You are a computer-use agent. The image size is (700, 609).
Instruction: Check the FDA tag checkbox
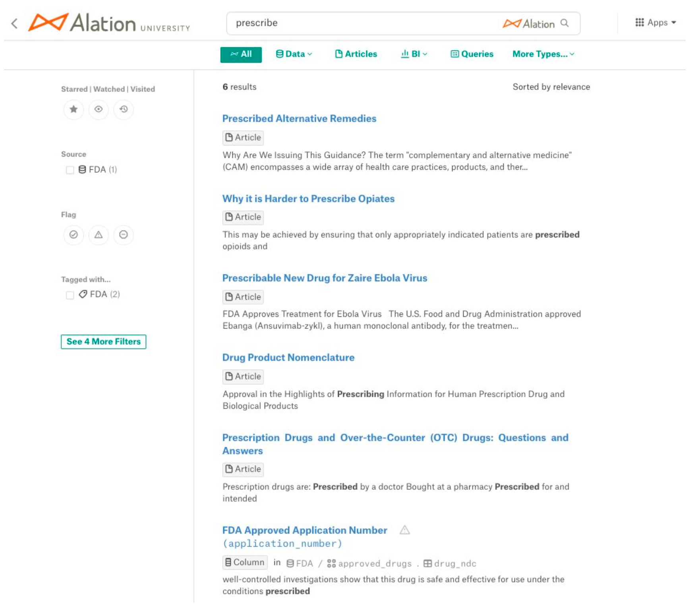(x=70, y=295)
